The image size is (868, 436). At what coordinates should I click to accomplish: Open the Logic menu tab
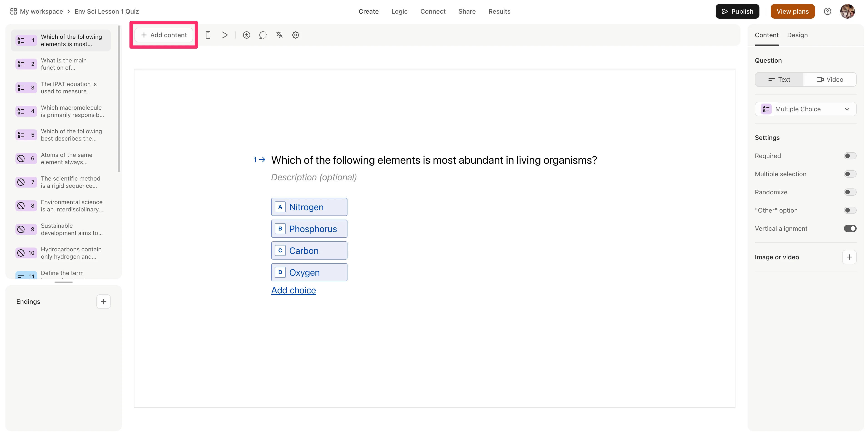coord(399,11)
